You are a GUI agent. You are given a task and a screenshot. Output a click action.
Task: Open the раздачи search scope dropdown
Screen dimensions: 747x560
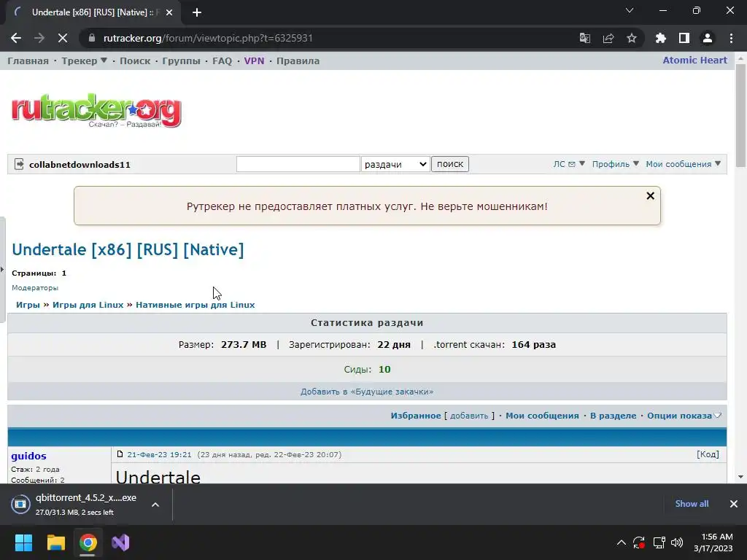click(395, 164)
